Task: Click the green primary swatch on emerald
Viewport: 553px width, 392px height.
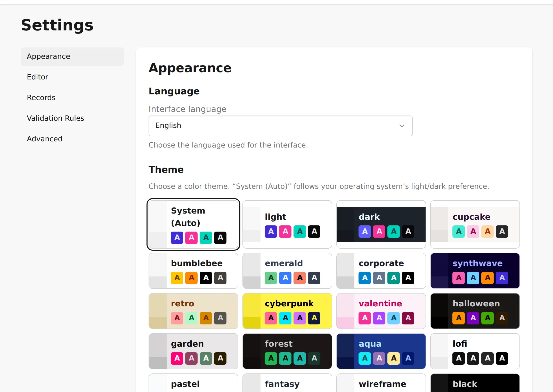Action: point(271,278)
